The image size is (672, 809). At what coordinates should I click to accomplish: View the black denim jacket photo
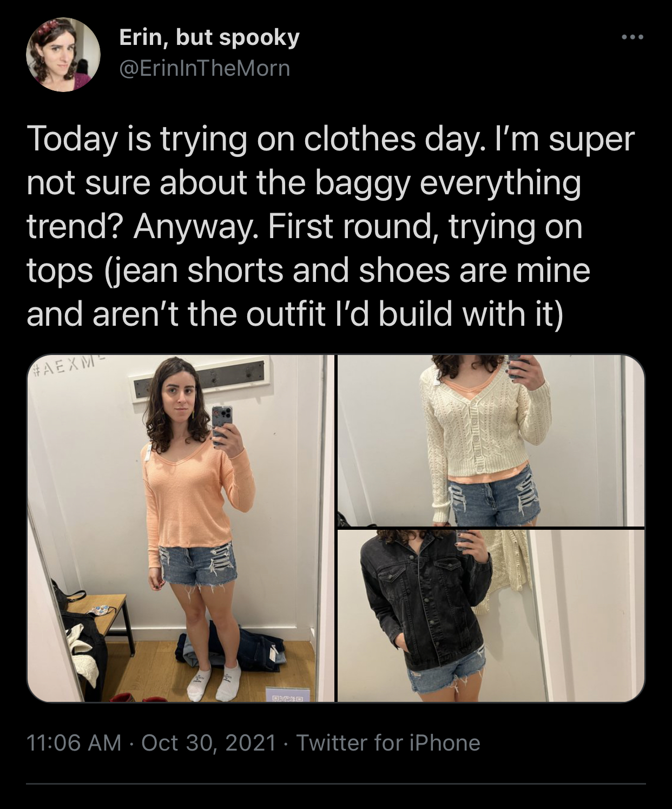pos(491,616)
